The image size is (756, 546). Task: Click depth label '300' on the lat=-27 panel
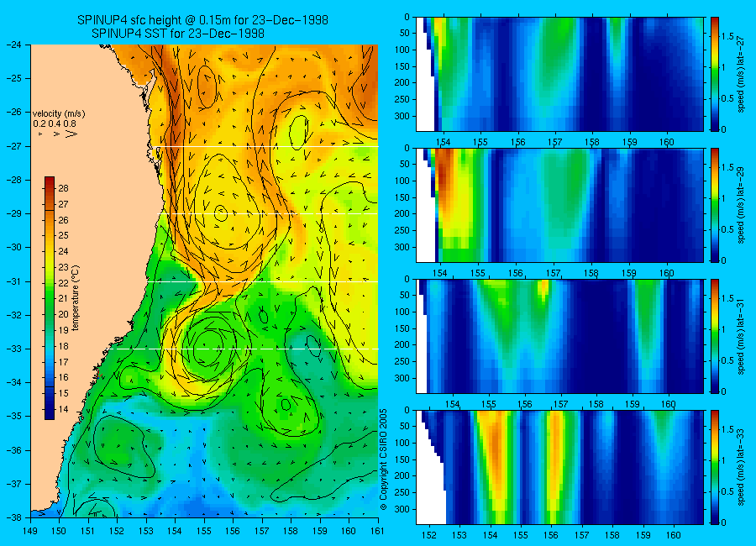402,116
